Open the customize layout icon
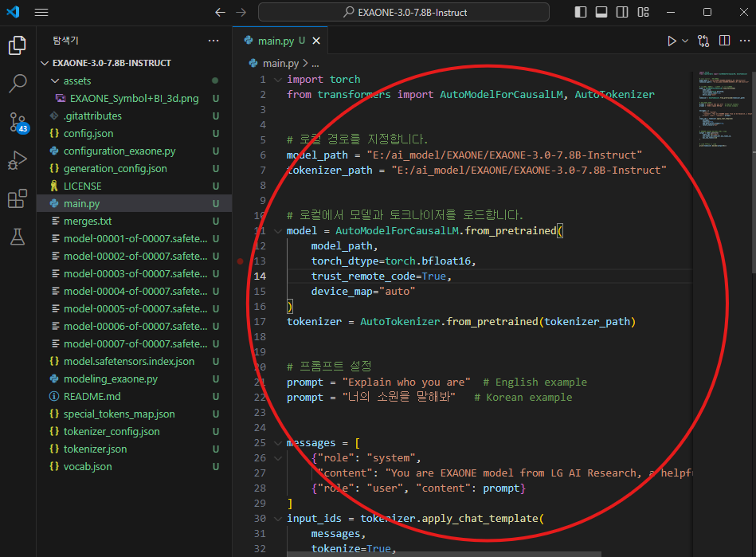 [643, 12]
